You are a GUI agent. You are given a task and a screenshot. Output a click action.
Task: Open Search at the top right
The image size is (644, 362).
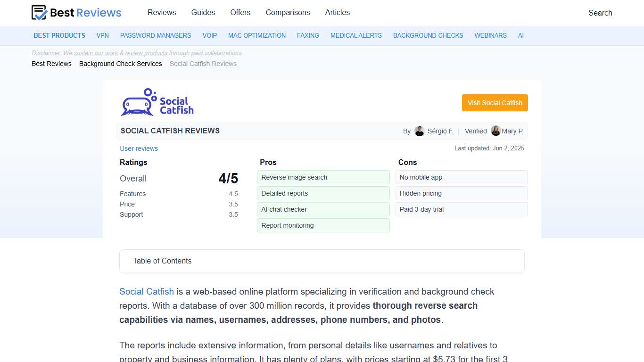tap(600, 13)
